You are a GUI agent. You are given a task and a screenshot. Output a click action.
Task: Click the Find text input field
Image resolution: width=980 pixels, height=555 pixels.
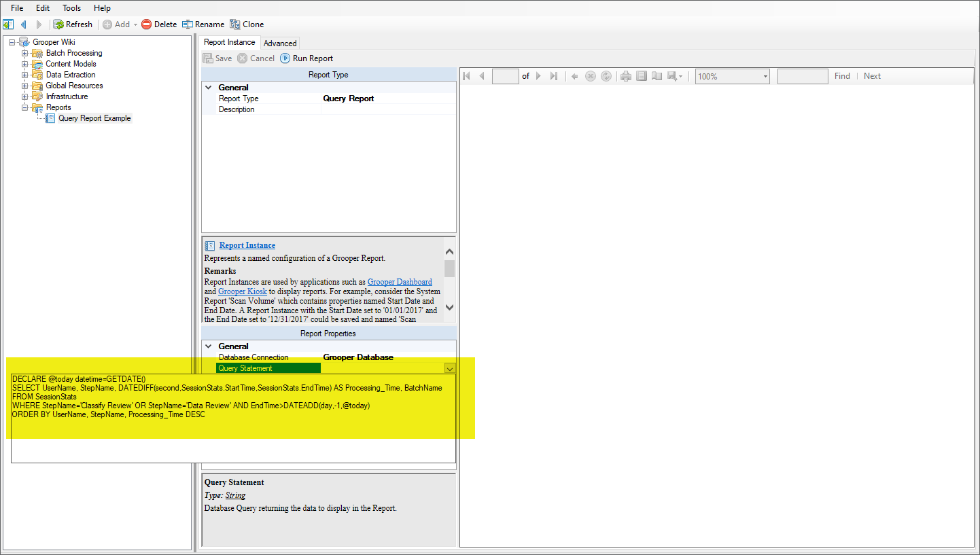pyautogui.click(x=803, y=77)
